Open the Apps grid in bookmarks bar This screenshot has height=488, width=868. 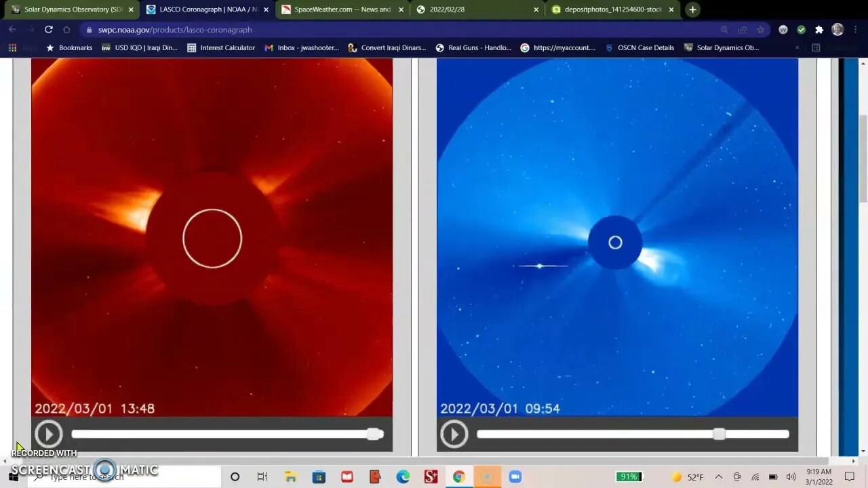pyautogui.click(x=12, y=48)
